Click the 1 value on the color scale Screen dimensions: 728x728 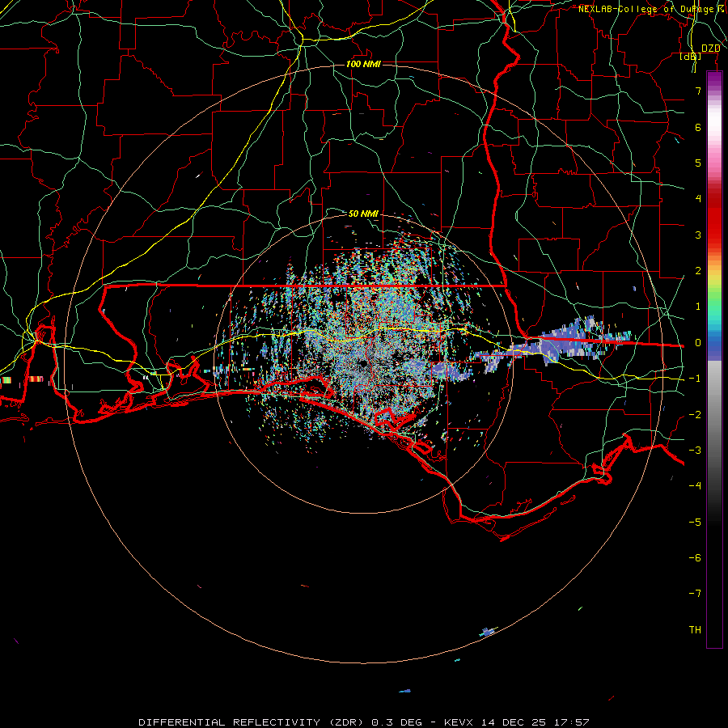point(698,307)
